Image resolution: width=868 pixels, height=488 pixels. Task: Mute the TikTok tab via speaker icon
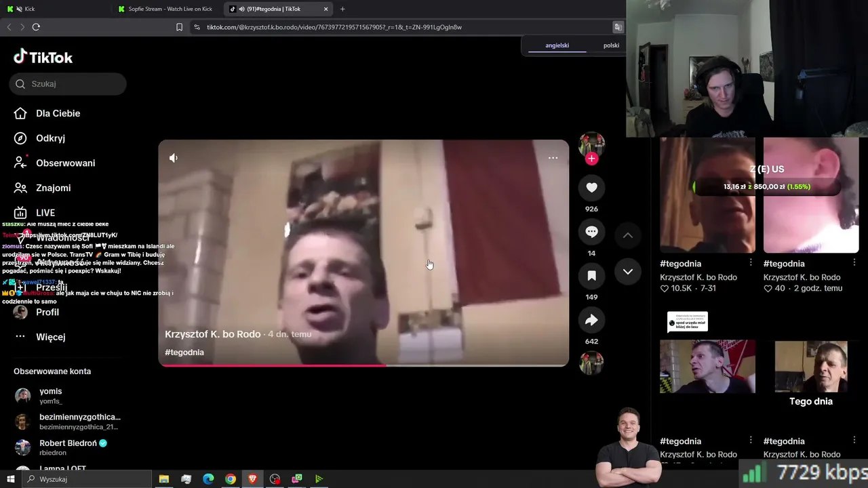click(x=241, y=9)
